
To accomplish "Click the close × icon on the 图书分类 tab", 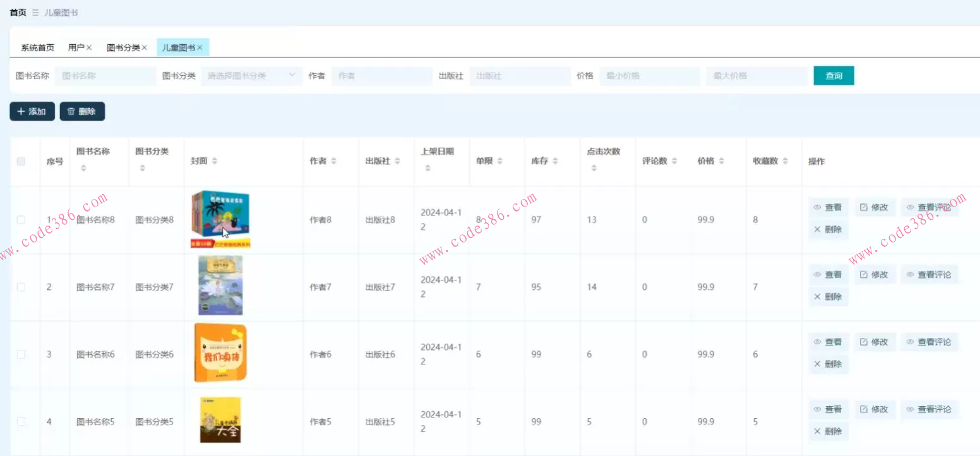I will 144,47.
